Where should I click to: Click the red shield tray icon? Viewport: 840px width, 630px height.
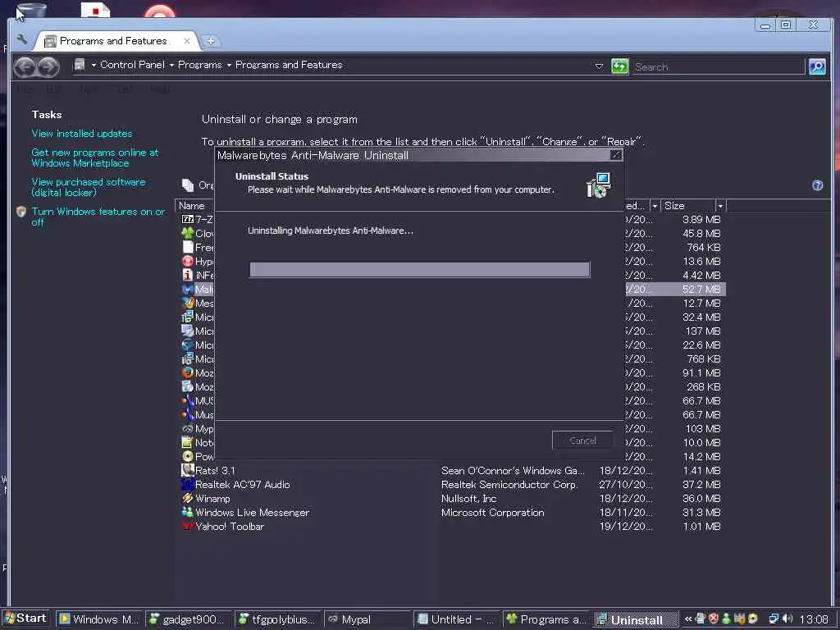(x=714, y=619)
